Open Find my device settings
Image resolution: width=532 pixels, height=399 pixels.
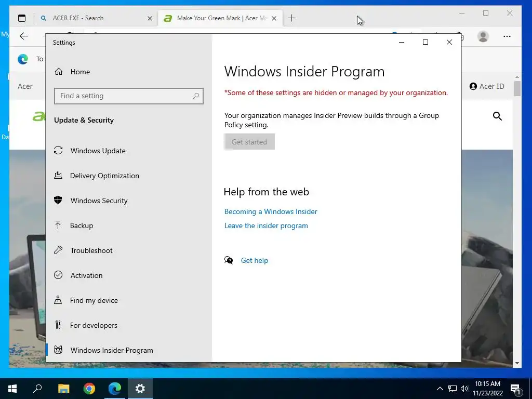94,300
